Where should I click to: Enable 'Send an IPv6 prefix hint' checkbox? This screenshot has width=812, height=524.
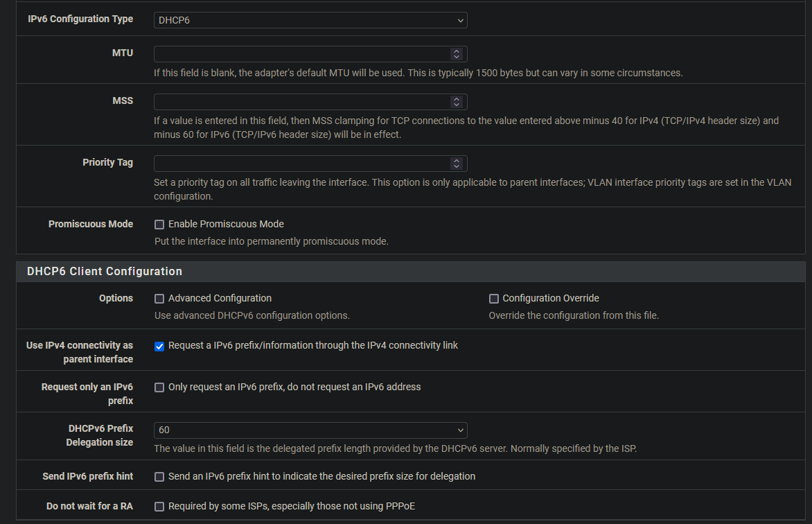click(159, 477)
